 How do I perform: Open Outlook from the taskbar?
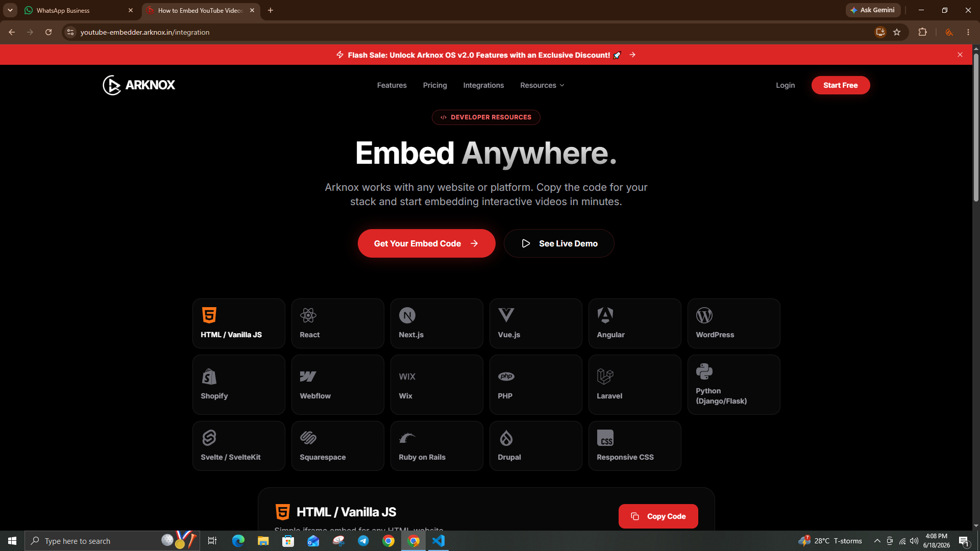[x=313, y=541]
